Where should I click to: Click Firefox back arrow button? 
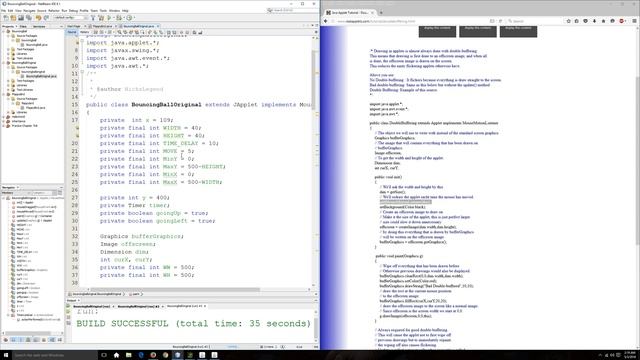[x=326, y=21]
